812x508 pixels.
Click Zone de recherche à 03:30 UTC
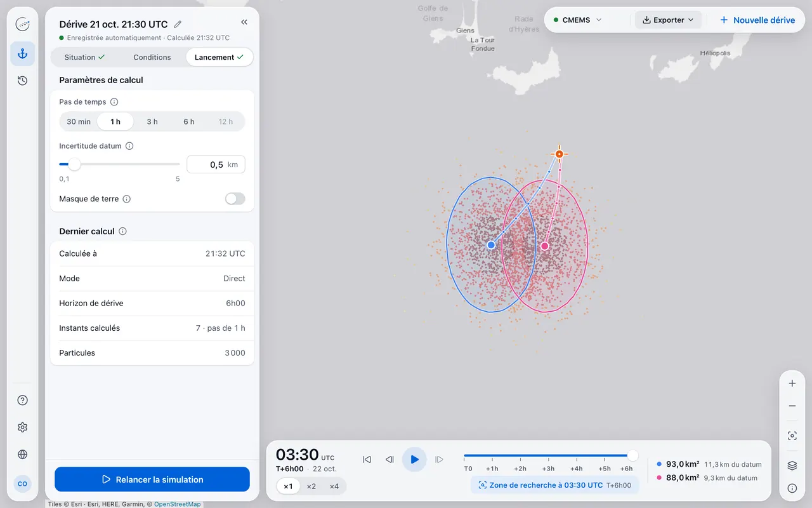tap(554, 485)
